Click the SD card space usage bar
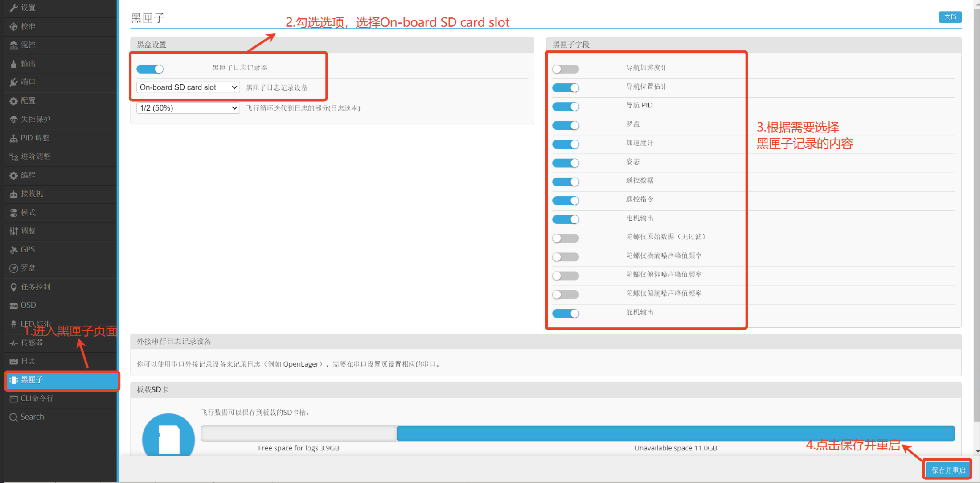The height and width of the screenshot is (483, 980). [578, 433]
